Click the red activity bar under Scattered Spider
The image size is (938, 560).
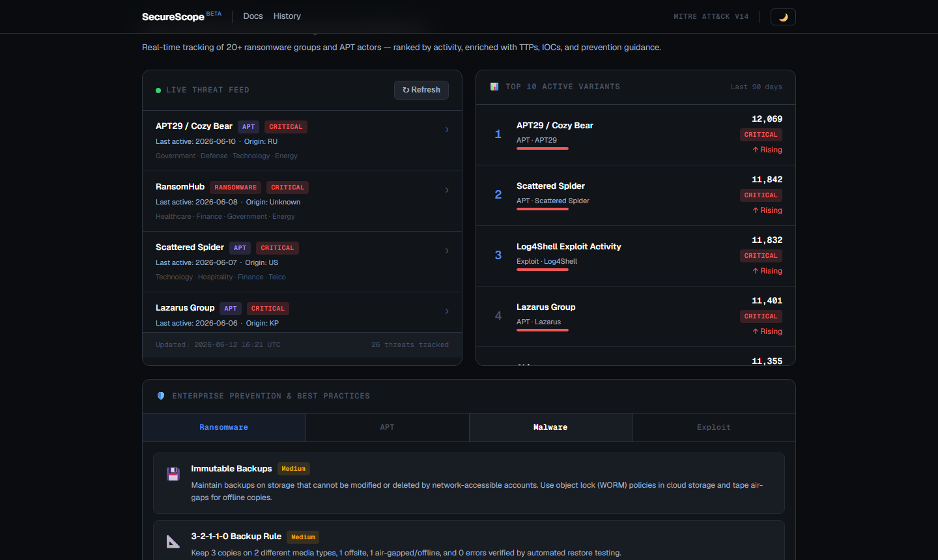coord(543,209)
